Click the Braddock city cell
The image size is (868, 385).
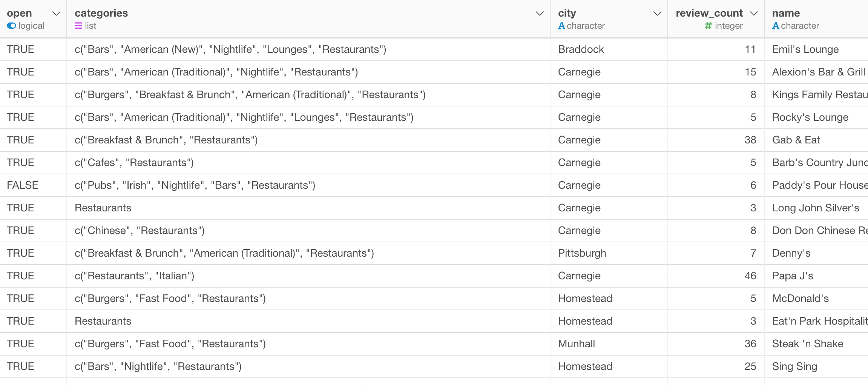point(609,49)
